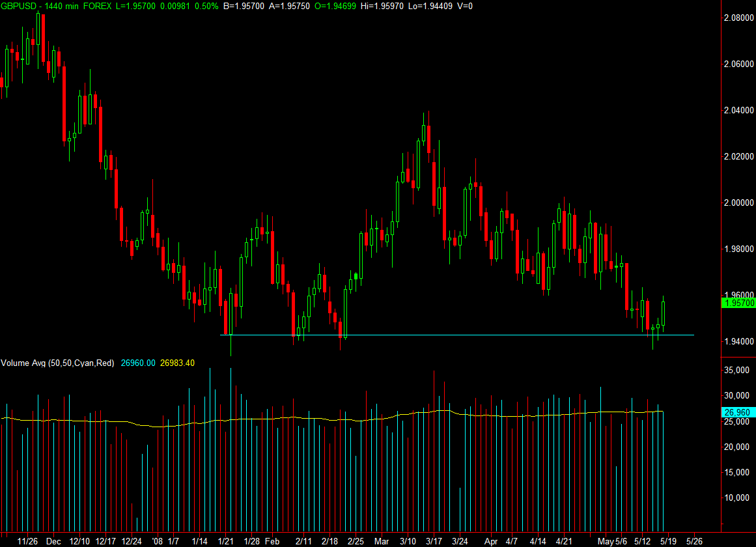This screenshot has height=547, width=756.
Task: Click the 12/10 date axis label
Action: coord(79,541)
